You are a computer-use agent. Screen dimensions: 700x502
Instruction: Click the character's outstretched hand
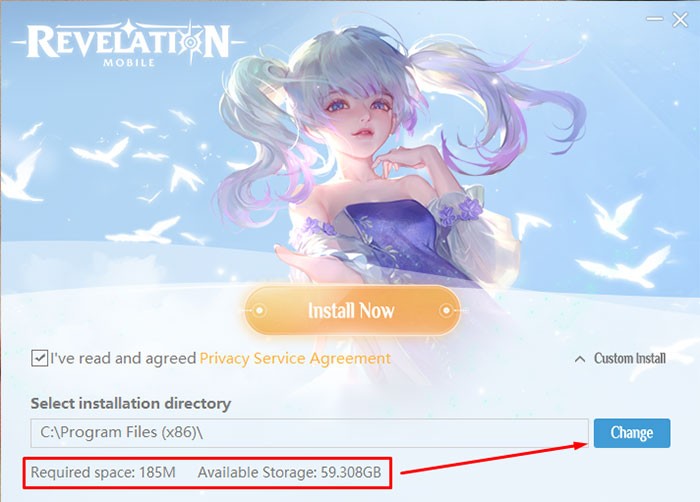click(304, 264)
